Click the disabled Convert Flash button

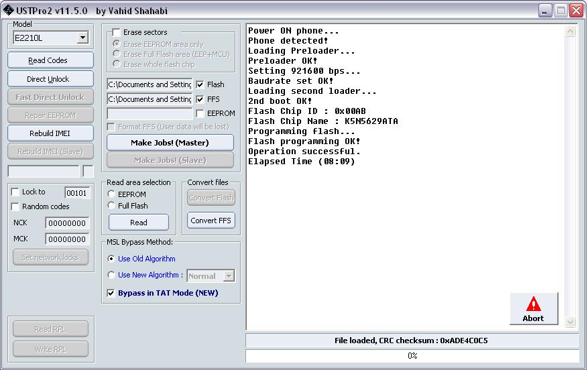pos(211,198)
